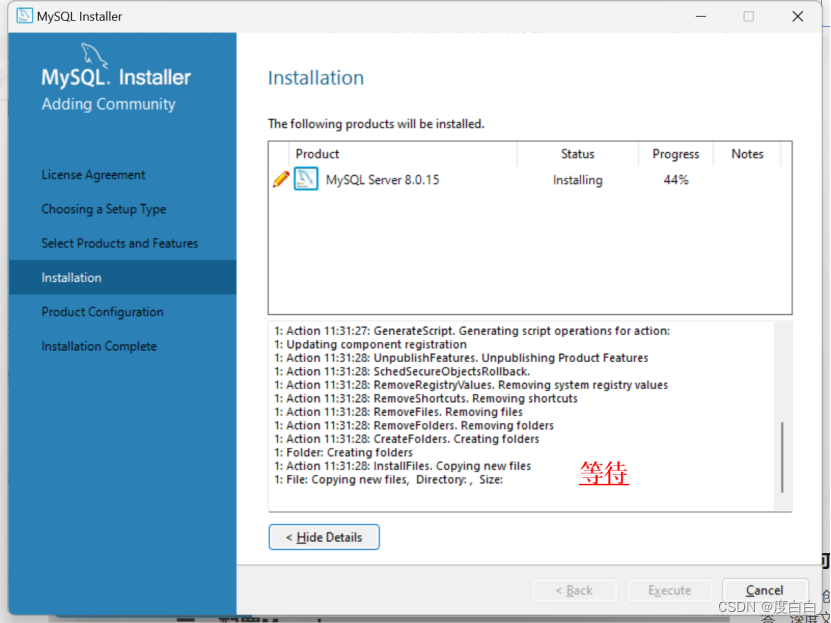The height and width of the screenshot is (623, 831).
Task: Click log line RemoveFiles Removing files
Action: [398, 412]
